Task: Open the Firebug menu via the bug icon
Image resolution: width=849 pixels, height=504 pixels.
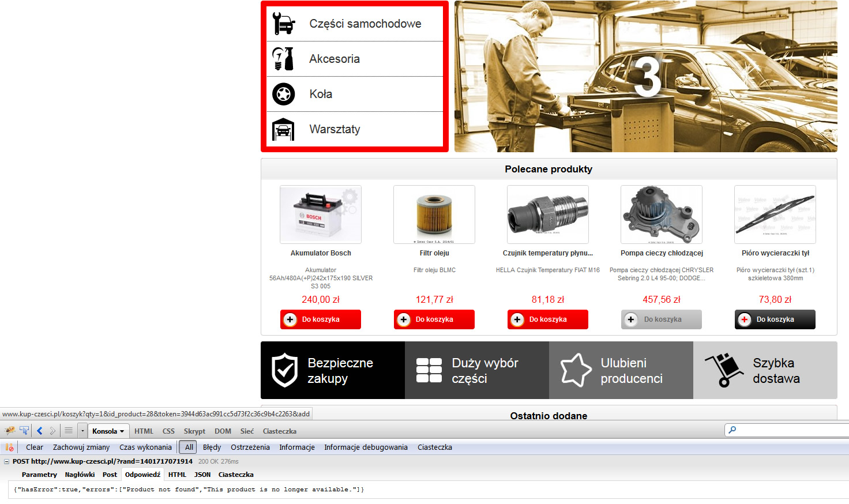Action: [x=10, y=431]
